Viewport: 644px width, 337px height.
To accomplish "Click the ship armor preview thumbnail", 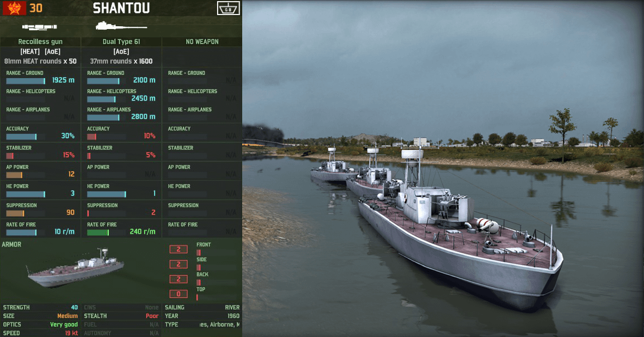I will tap(75, 268).
